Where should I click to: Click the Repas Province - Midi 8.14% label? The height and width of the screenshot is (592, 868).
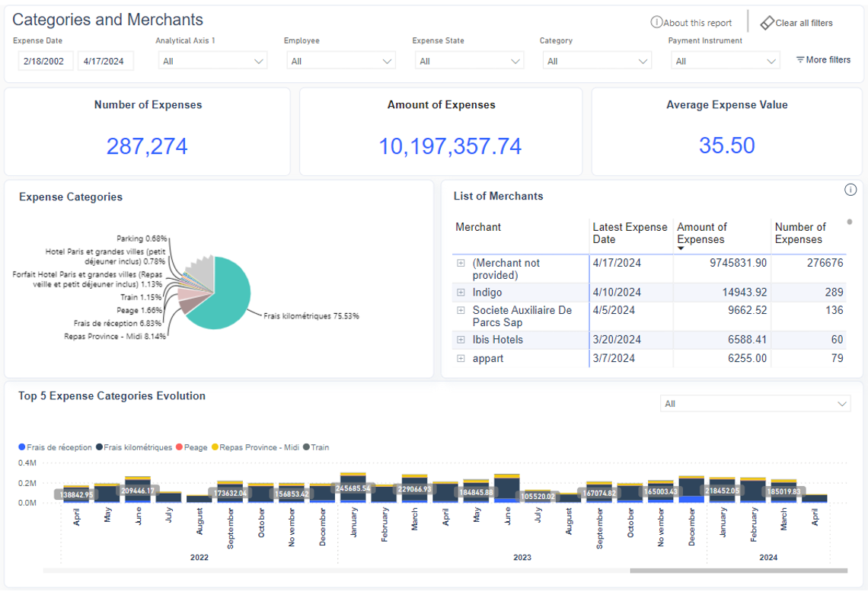click(114, 336)
